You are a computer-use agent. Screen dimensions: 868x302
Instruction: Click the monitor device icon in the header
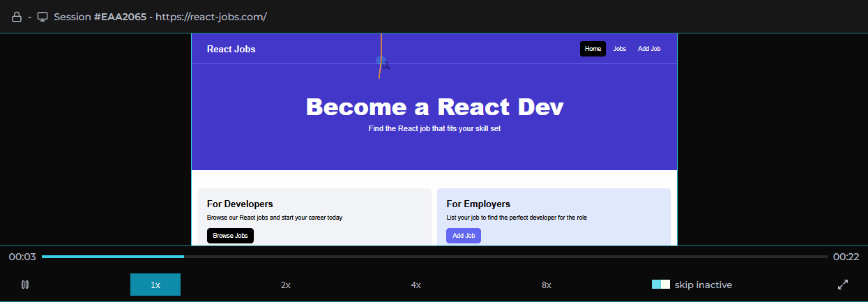pos(43,17)
